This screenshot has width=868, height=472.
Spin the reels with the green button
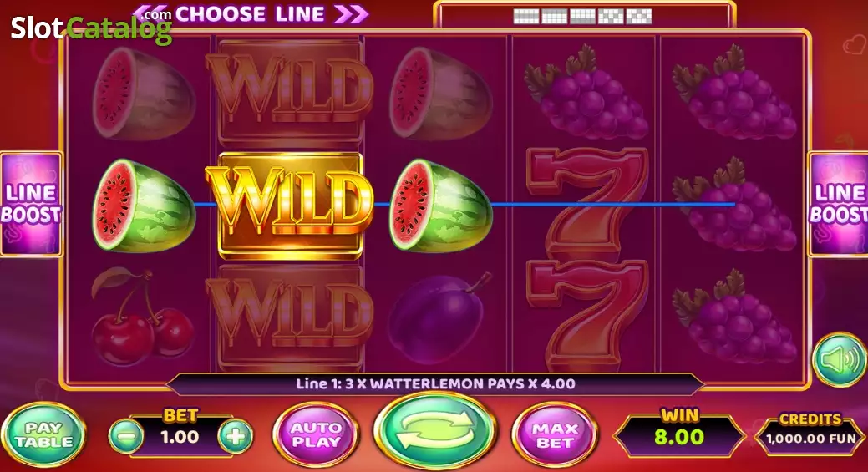click(x=434, y=432)
